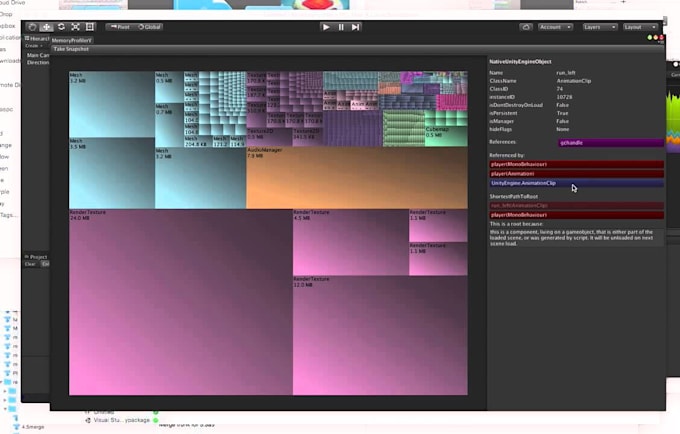Select the Texture2D 341.5 KB block
The height and width of the screenshot is (434, 680).
pyautogui.click(x=307, y=137)
